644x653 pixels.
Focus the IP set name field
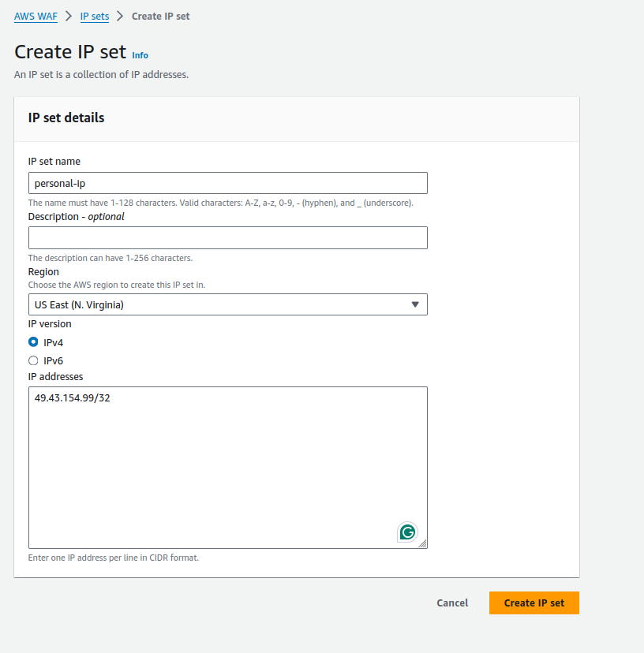coord(227,183)
